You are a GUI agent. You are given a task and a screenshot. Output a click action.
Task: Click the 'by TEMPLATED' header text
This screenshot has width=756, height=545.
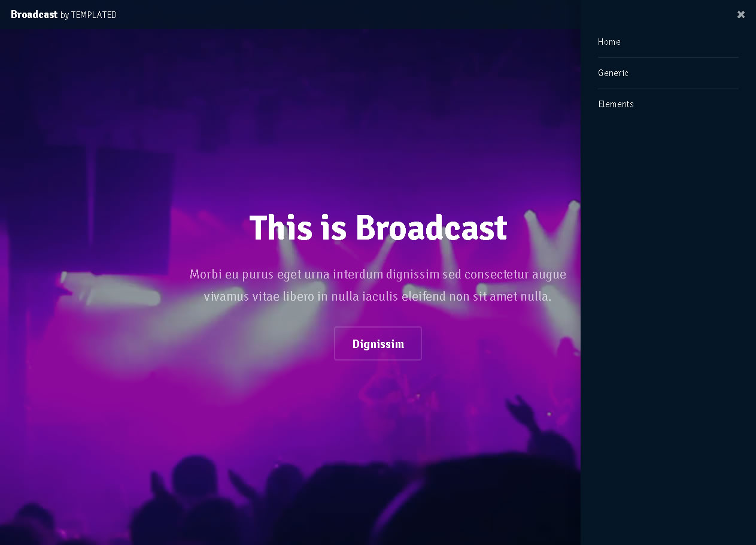tap(89, 15)
